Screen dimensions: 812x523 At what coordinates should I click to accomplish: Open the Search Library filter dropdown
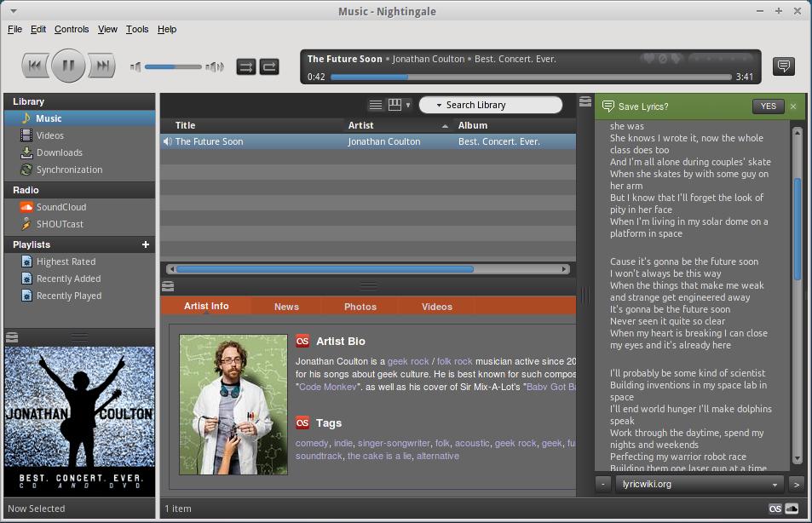439,105
